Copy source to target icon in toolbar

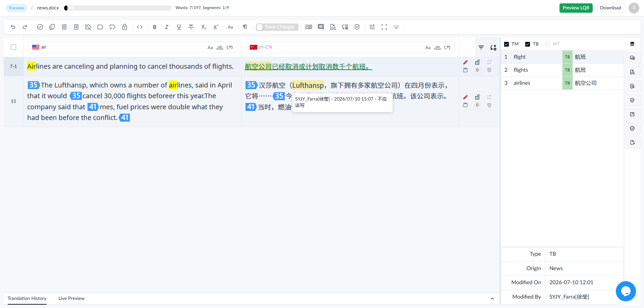pos(52,27)
